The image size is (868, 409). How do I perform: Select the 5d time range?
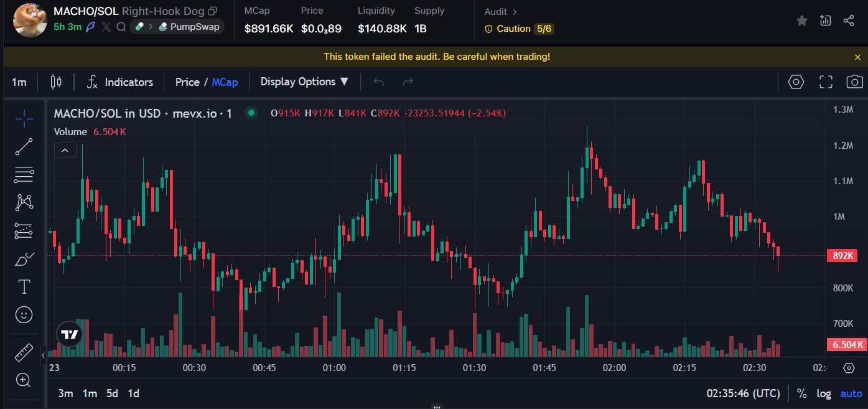coord(112,393)
